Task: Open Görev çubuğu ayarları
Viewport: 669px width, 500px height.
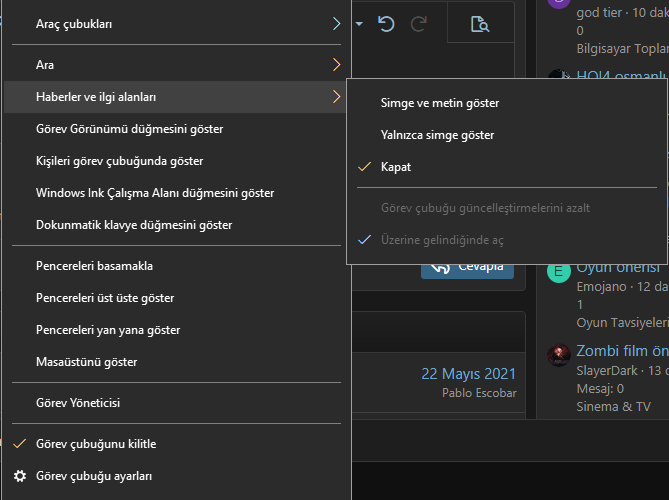Action: (177, 476)
